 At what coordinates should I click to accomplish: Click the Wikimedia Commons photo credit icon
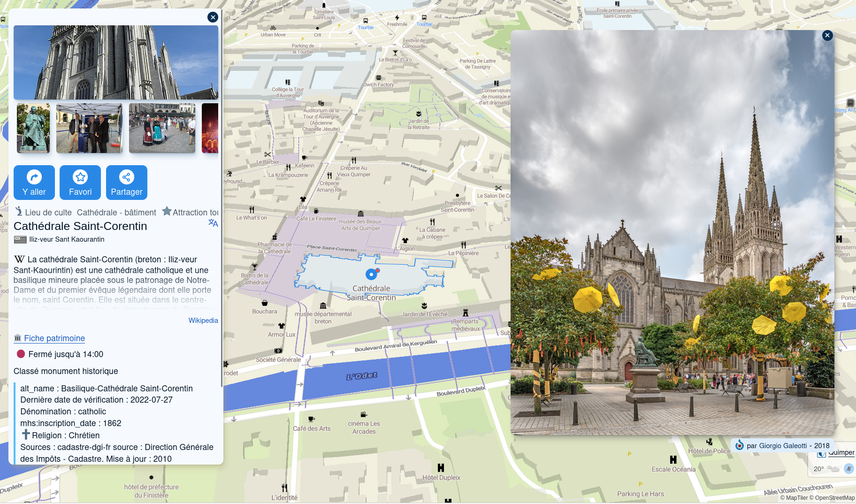coord(740,445)
